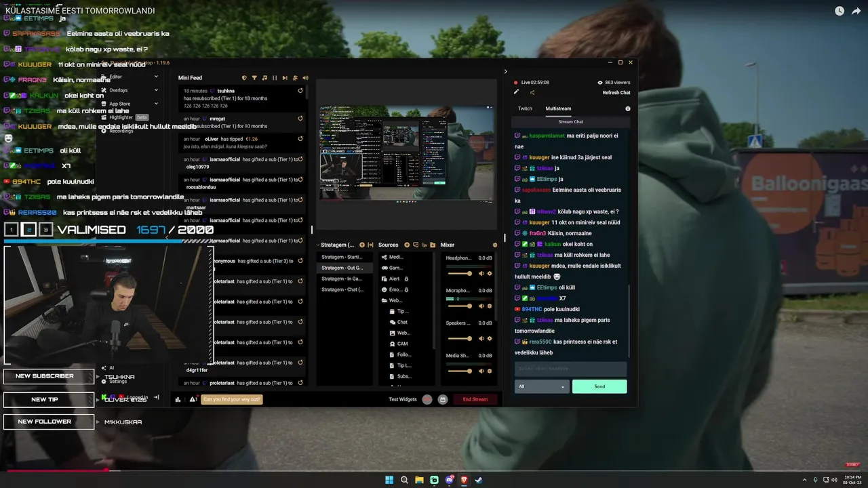Click the record button next to Test Widgets
The image size is (868, 488).
tap(427, 399)
